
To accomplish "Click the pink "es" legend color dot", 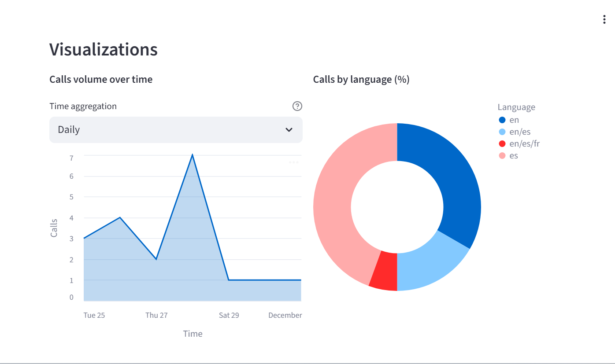I will click(x=502, y=155).
